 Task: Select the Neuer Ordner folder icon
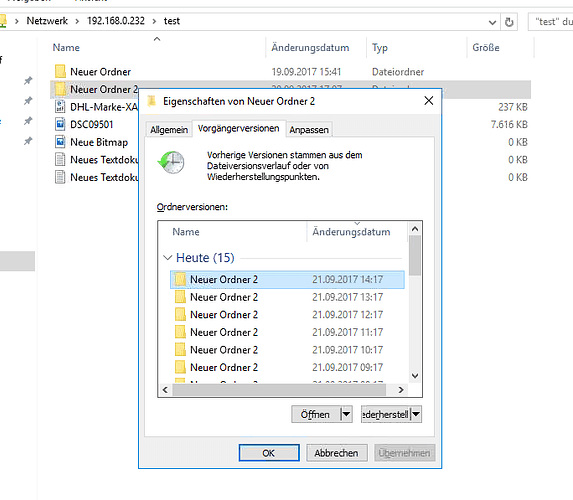tap(60, 71)
